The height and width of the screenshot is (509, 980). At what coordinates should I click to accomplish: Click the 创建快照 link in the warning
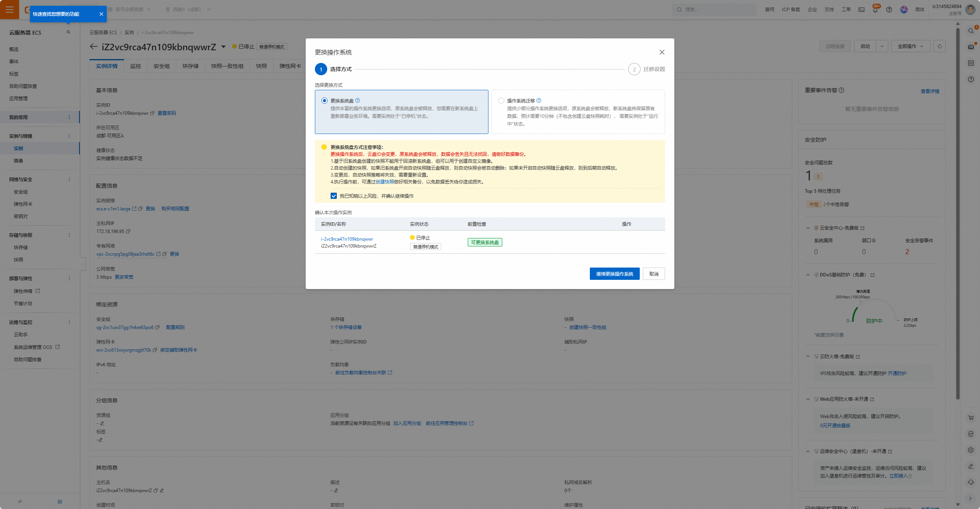[384, 182]
